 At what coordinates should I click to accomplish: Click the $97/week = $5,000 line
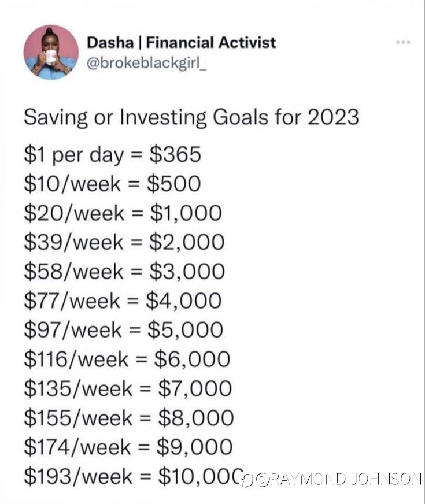click(x=123, y=330)
